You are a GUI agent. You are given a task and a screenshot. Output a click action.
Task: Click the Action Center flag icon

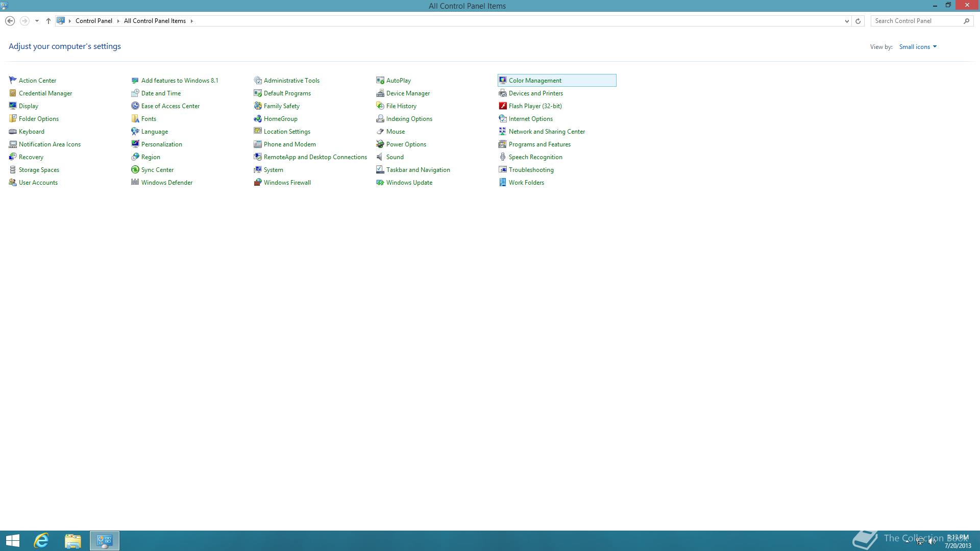[x=13, y=80]
